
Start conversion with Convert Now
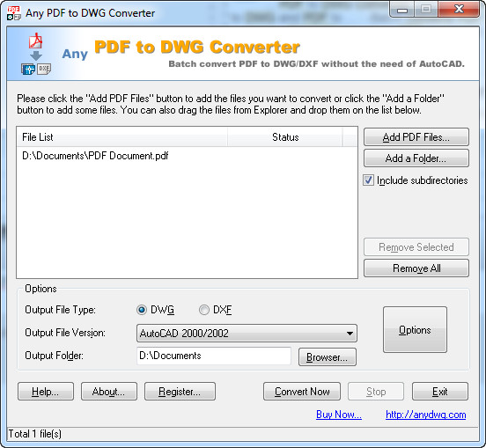[302, 392]
